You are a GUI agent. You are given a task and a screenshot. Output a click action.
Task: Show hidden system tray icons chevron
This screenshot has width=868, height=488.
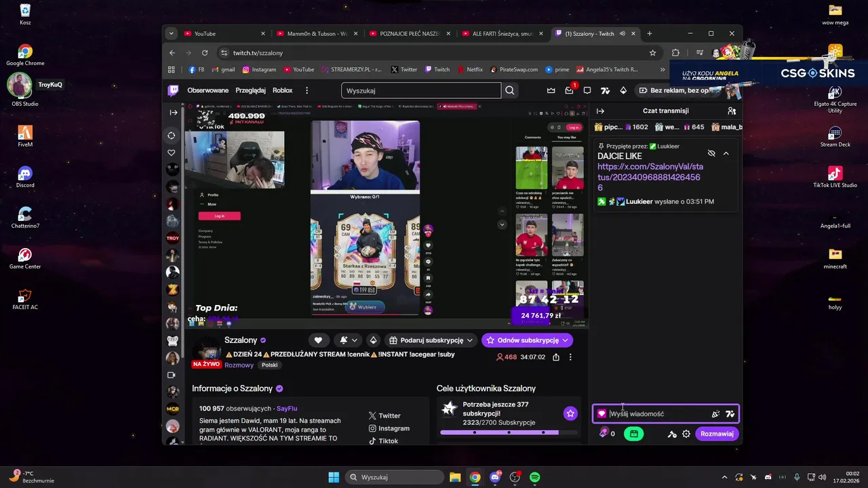coord(725,477)
